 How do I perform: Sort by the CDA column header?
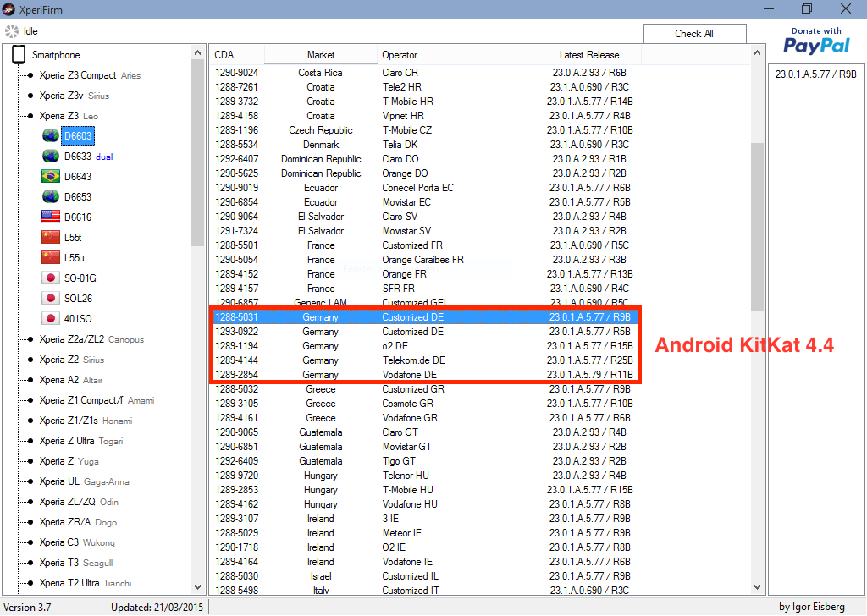(x=237, y=55)
